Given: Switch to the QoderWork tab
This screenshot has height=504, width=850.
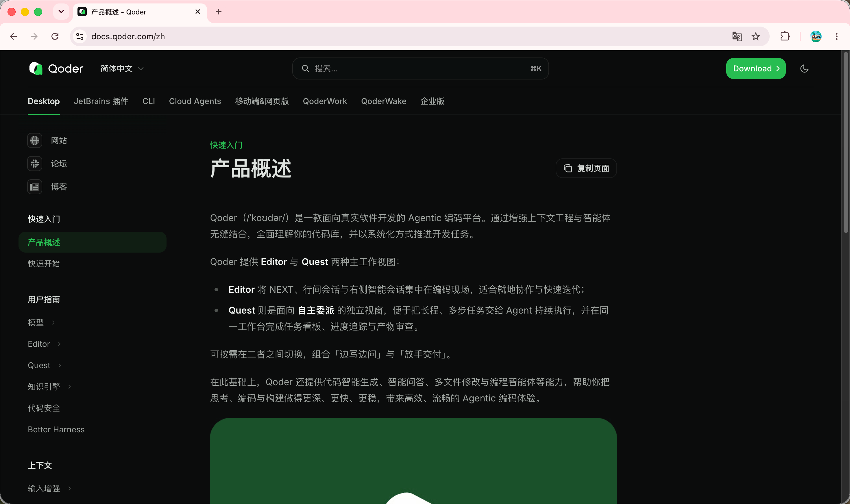Looking at the screenshot, I should tap(325, 101).
